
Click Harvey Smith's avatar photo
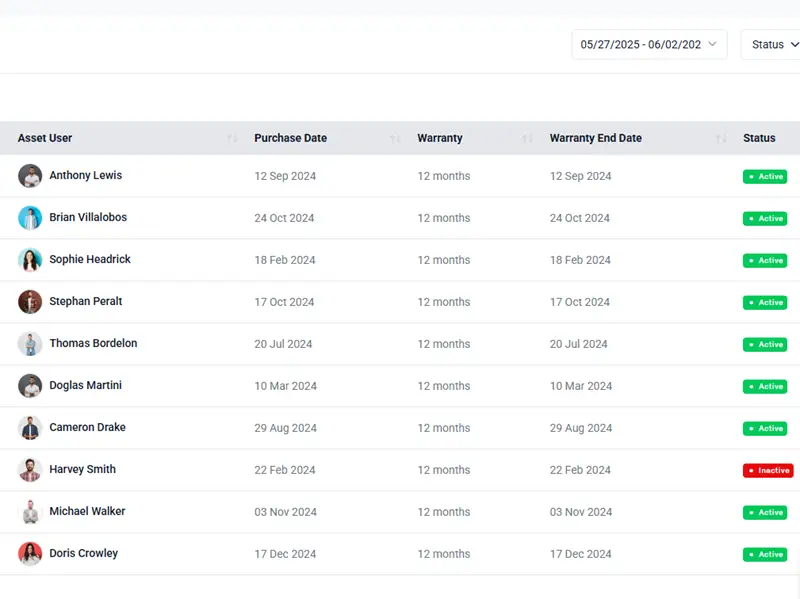30,470
